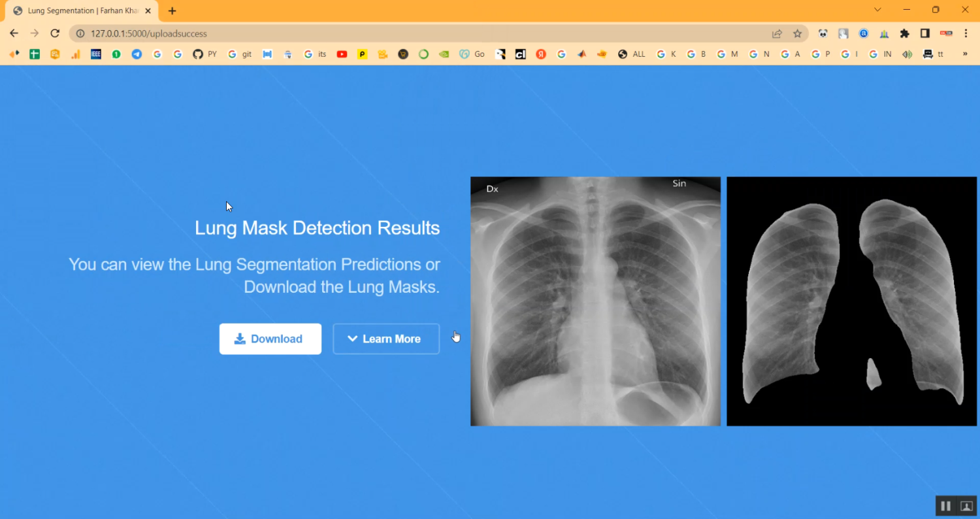Image resolution: width=980 pixels, height=519 pixels.
Task: Open a new tab with the plus button
Action: (172, 10)
